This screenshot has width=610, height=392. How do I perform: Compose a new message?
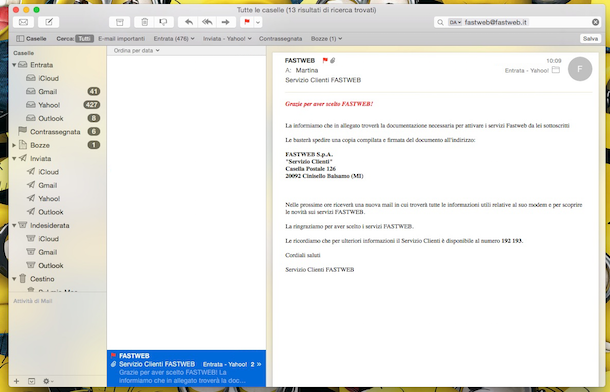[x=49, y=22]
